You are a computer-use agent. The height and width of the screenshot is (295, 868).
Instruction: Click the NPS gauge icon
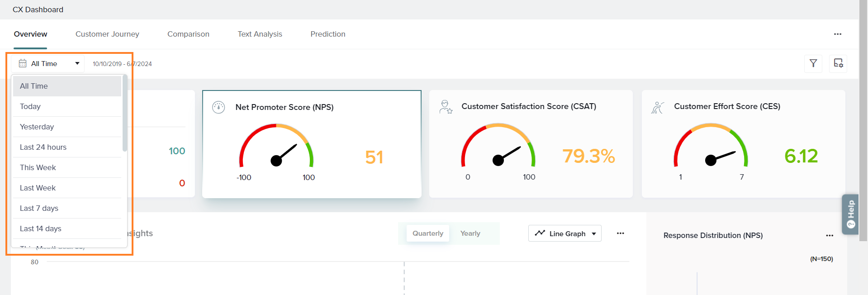click(x=218, y=107)
